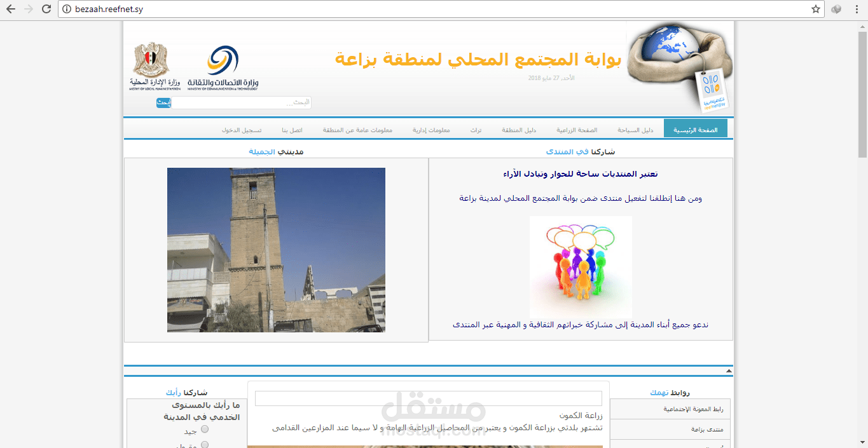
Task: Click the site search field labeled البحث
Action: pyautogui.click(x=242, y=102)
